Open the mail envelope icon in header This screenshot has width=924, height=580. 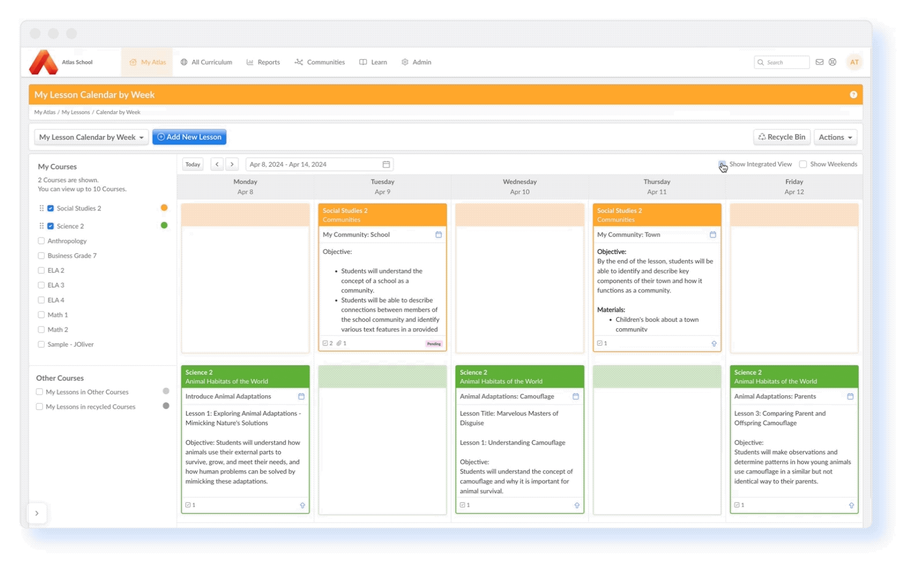pyautogui.click(x=819, y=62)
